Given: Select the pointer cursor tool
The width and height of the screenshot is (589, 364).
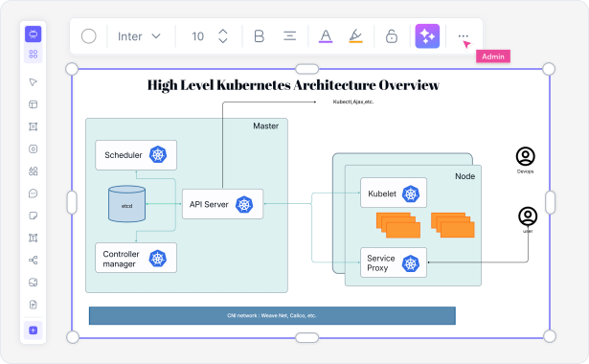Looking at the screenshot, I should (34, 82).
